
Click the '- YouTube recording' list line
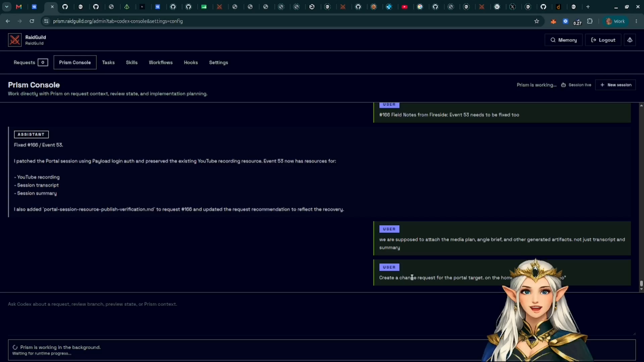(37, 177)
